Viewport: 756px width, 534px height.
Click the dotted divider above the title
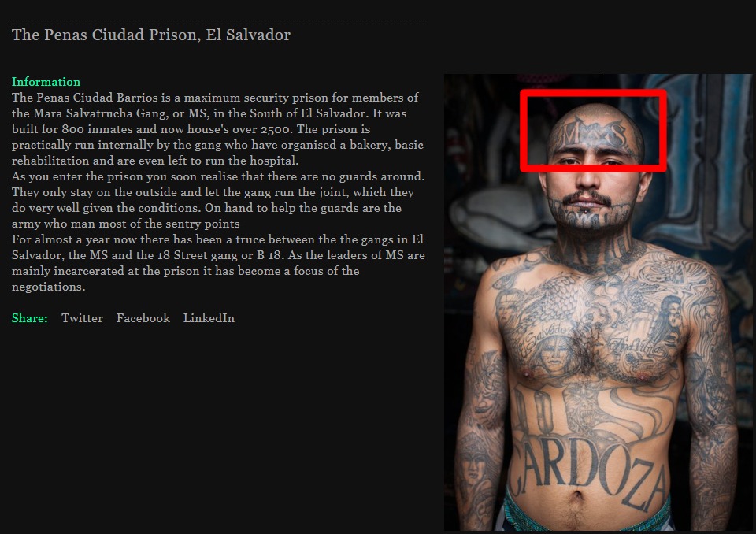[220, 24]
